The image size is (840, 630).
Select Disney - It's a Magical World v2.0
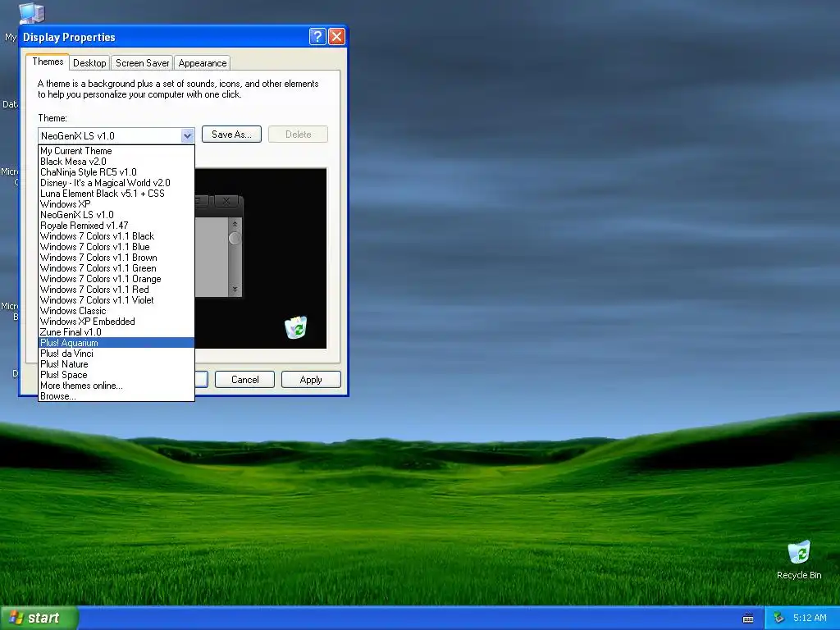click(116, 183)
